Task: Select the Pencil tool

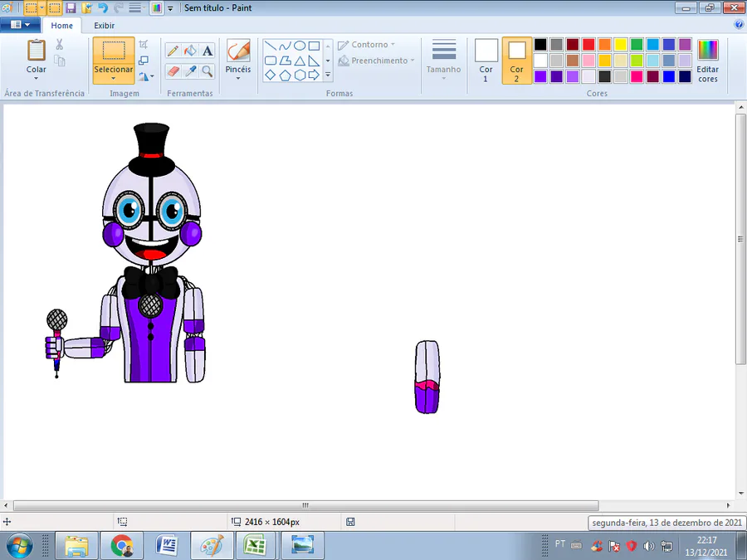Action: [173, 51]
